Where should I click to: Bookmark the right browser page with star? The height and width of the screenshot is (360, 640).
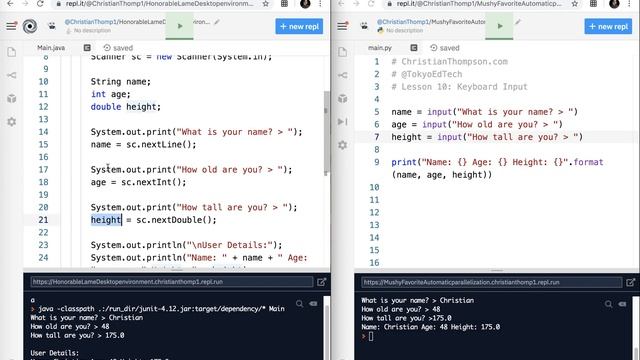click(x=575, y=4)
